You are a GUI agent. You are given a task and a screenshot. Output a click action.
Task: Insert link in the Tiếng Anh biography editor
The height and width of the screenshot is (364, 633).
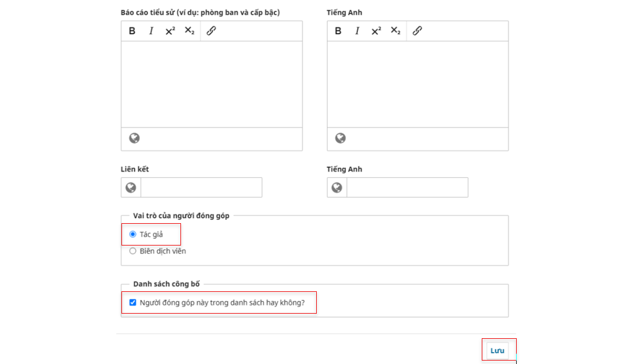pyautogui.click(x=418, y=31)
